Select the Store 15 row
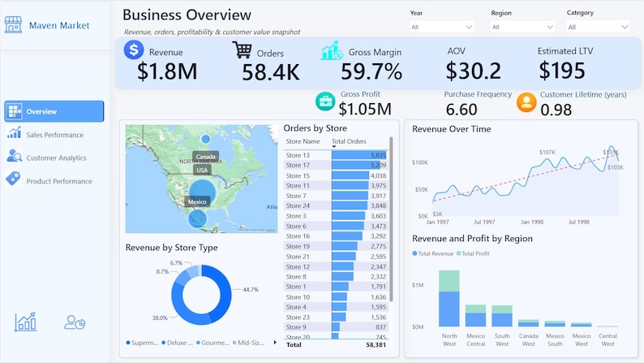Viewport: 644px width, 363px height. pos(336,175)
